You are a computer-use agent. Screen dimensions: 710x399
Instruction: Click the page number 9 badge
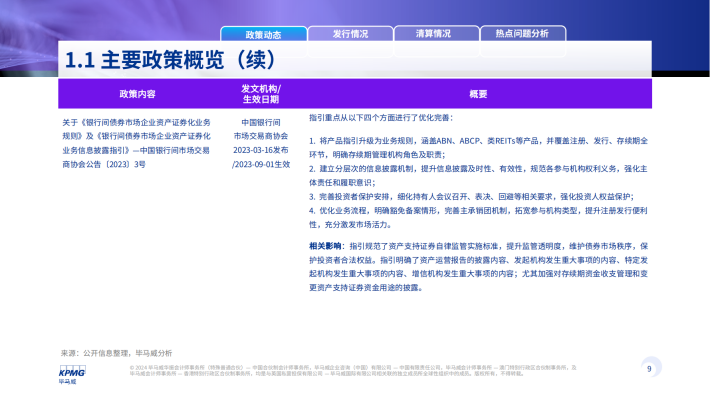[x=651, y=368]
